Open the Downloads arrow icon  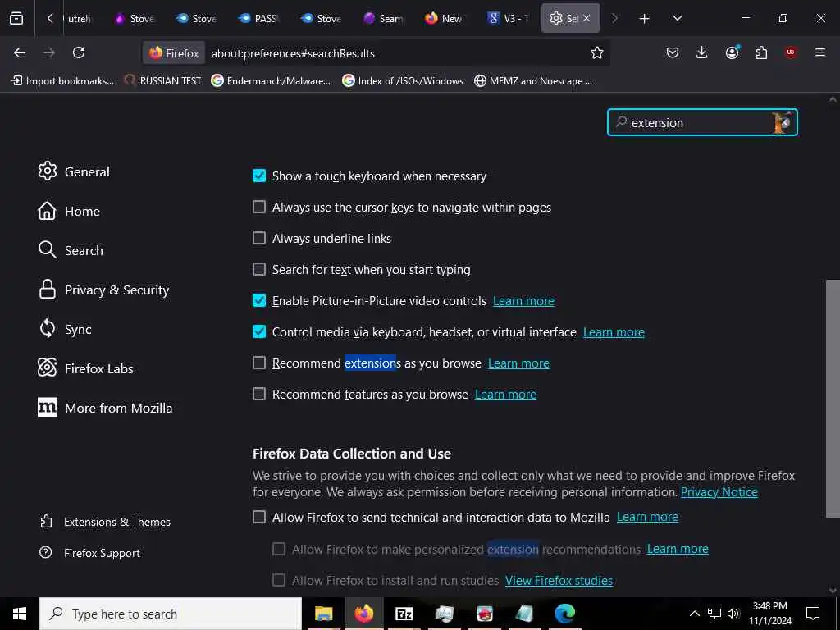[702, 52]
